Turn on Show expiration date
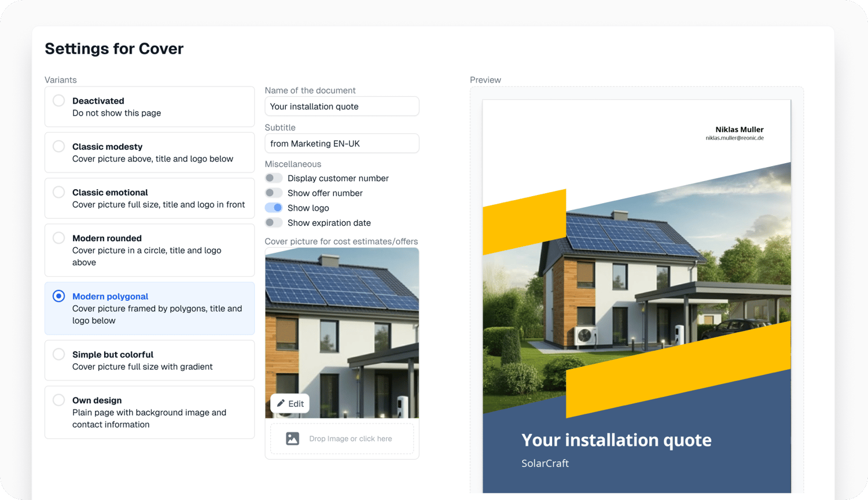This screenshot has height=500, width=868. (273, 223)
